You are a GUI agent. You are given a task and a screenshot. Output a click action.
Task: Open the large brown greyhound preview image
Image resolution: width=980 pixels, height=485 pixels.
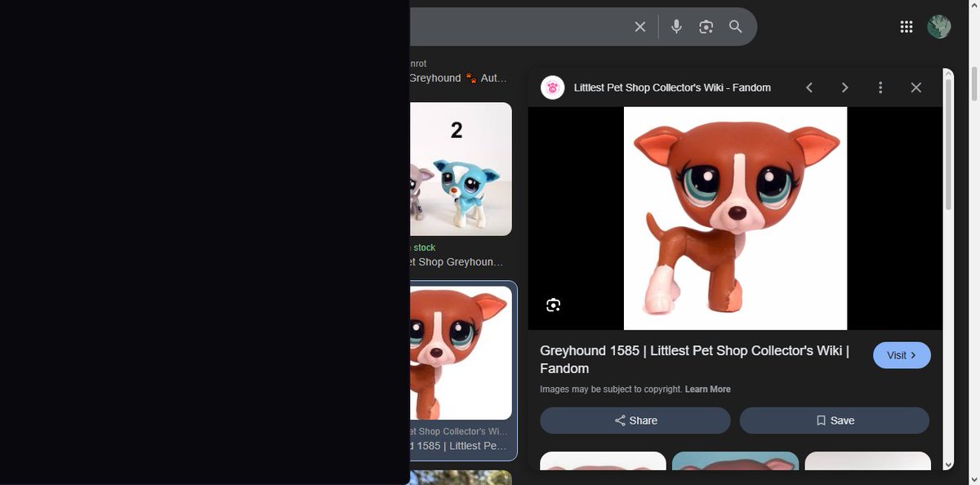tap(736, 218)
